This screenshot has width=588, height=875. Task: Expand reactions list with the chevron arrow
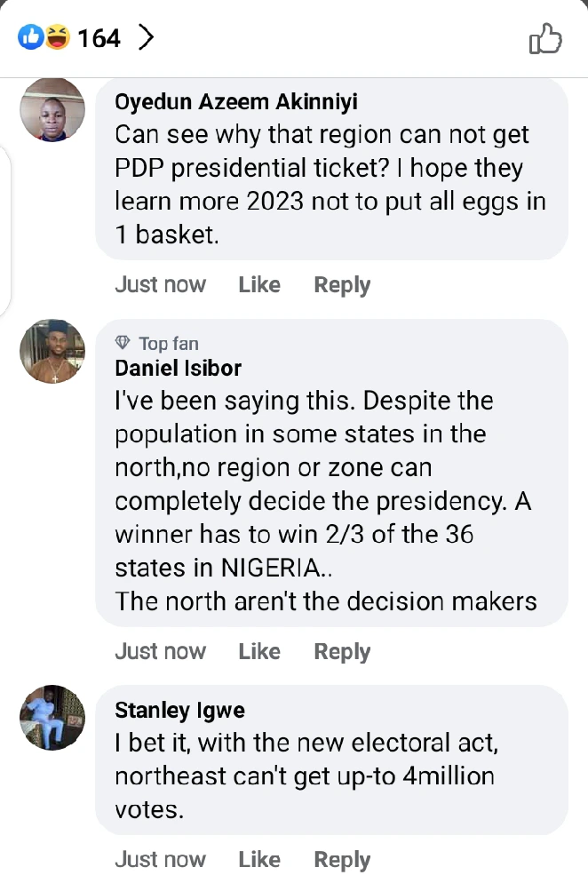click(146, 38)
